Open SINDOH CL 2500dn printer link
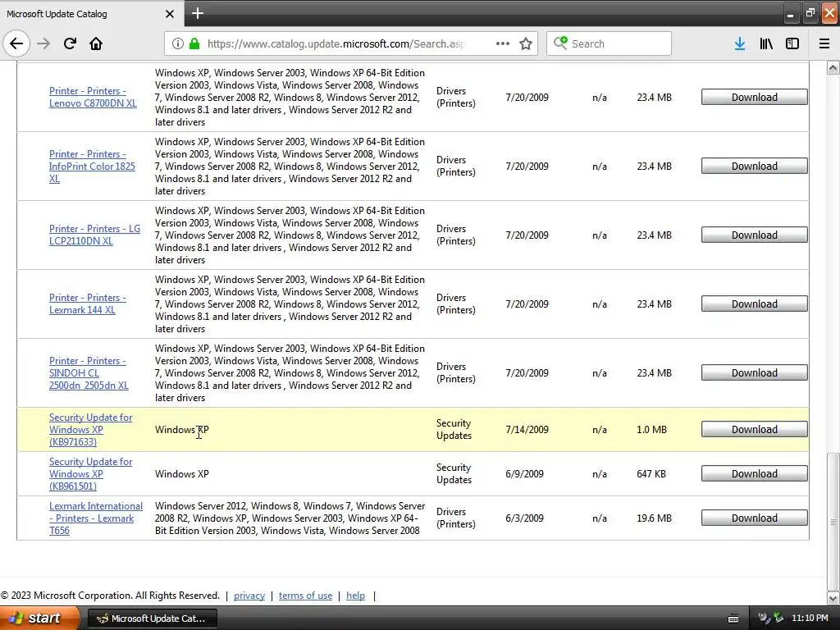 [x=89, y=373]
